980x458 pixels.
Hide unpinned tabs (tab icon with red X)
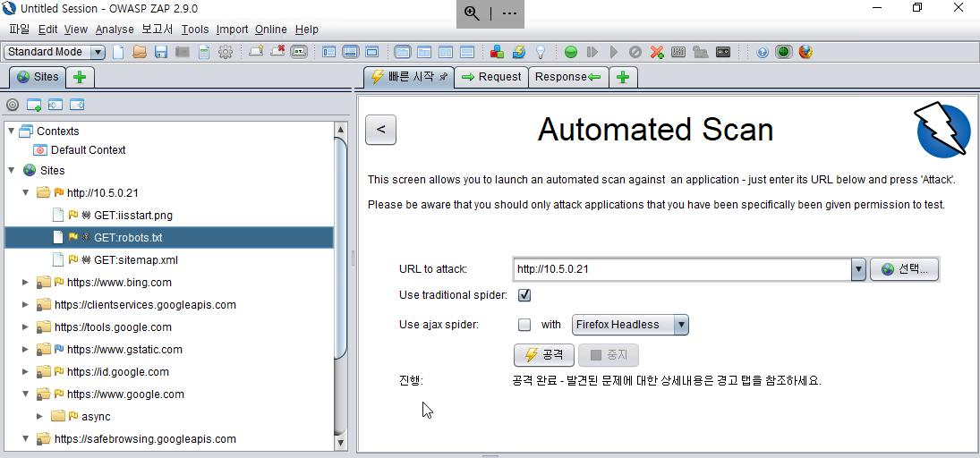(277, 52)
